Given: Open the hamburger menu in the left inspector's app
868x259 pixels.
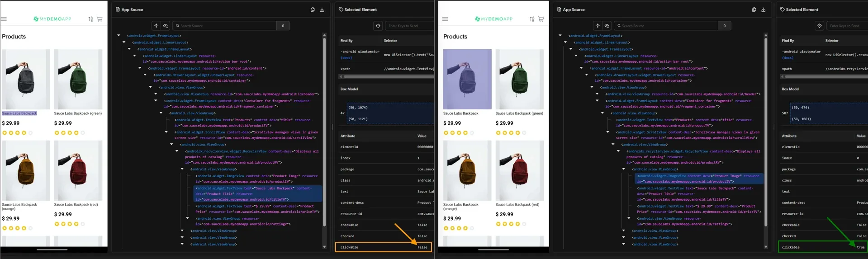Looking at the screenshot, I should pyautogui.click(x=4, y=19).
